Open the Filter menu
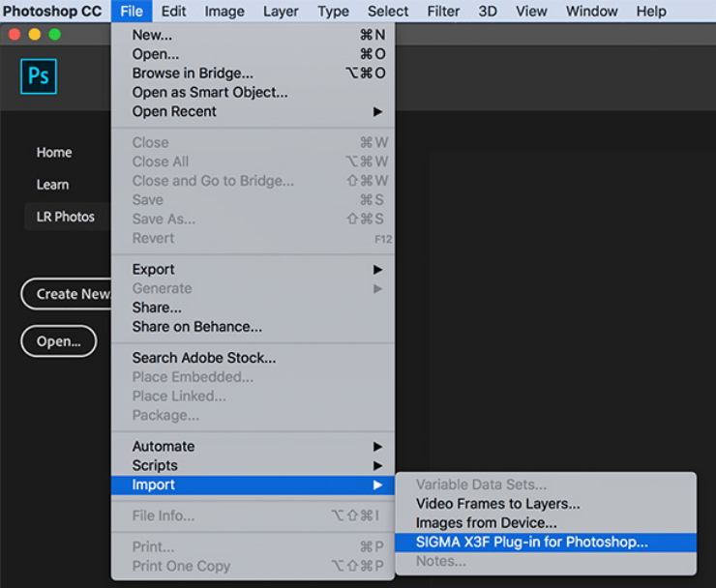The height and width of the screenshot is (588, 716). click(443, 12)
